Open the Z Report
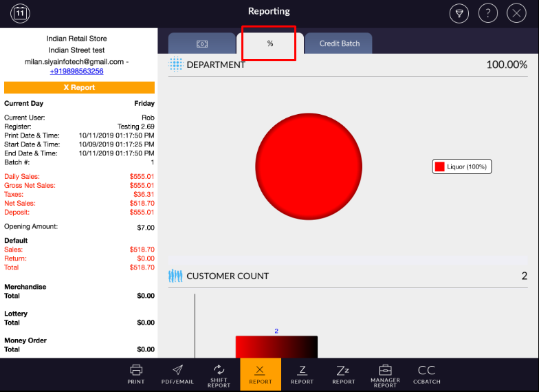 [302, 374]
